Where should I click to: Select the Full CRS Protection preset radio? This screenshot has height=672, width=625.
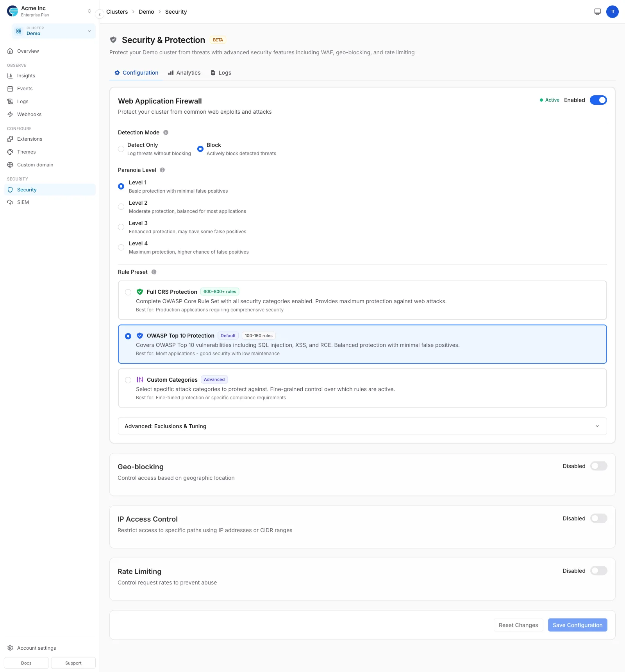[x=128, y=292]
